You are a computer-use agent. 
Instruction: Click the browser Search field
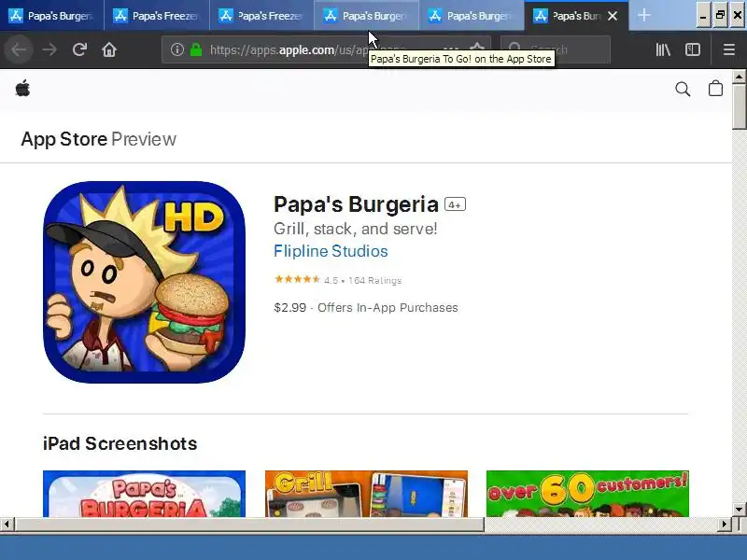[556, 49]
